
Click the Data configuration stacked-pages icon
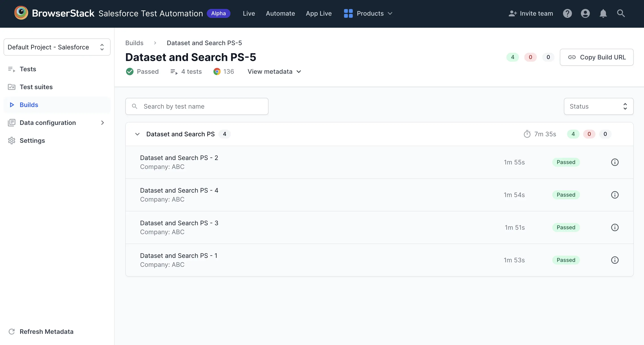[11, 123]
